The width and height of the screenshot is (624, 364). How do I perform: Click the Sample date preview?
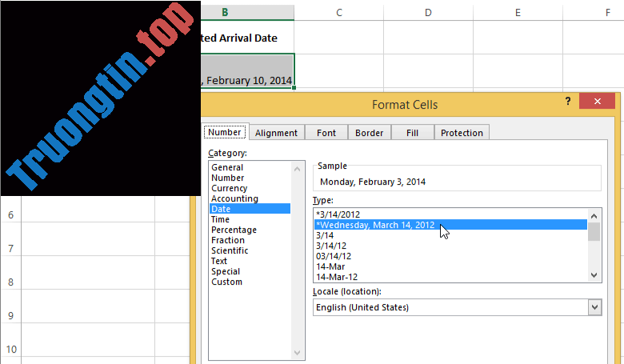[x=373, y=182]
